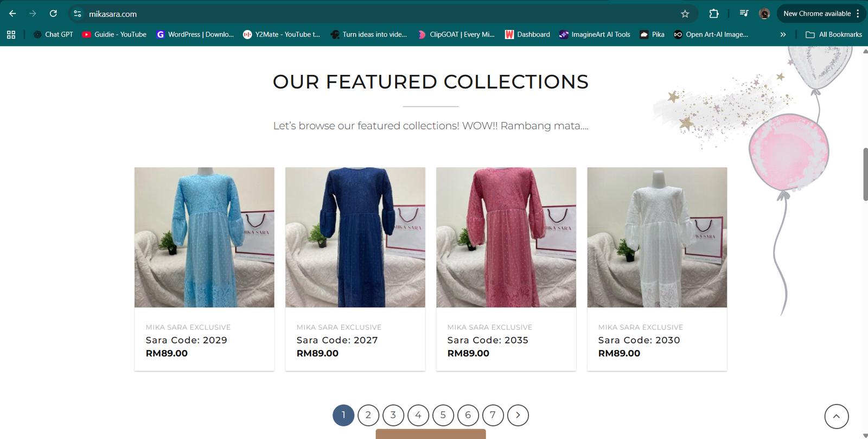The image size is (868, 439).
Task: Open the browser extensions puzzle icon
Action: [714, 14]
